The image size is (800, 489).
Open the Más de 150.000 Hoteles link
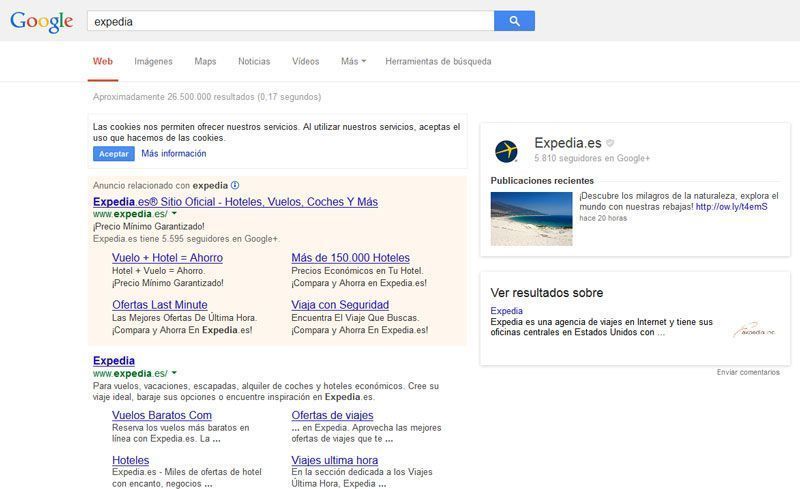(351, 258)
